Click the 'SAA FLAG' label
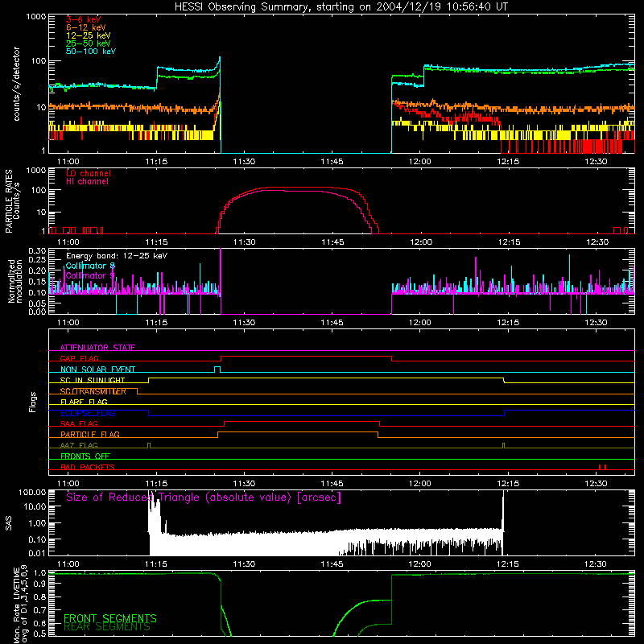 coord(79,423)
